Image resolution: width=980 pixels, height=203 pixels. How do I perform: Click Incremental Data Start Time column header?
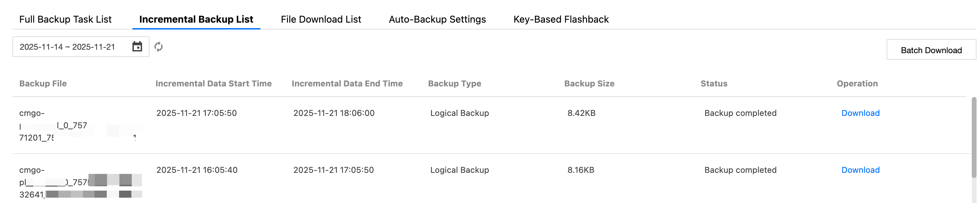213,84
